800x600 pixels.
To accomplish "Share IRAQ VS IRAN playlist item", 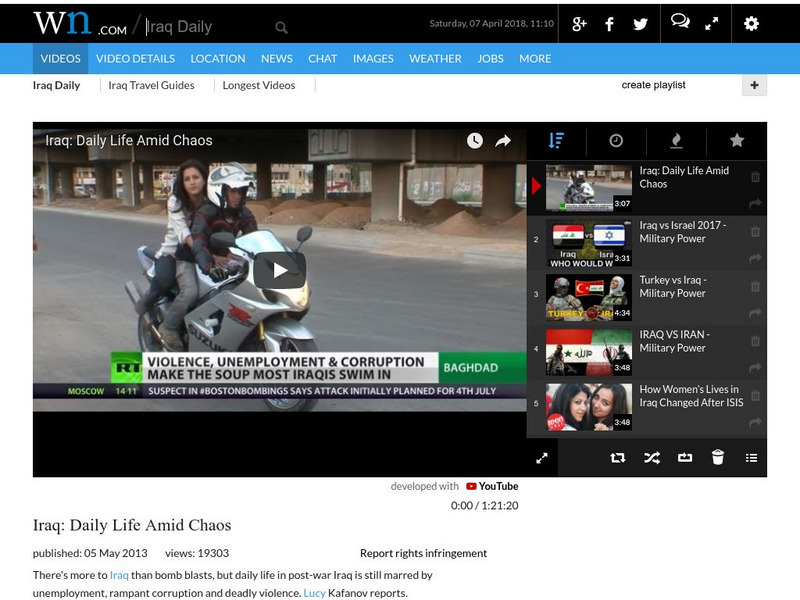I will 756,367.
